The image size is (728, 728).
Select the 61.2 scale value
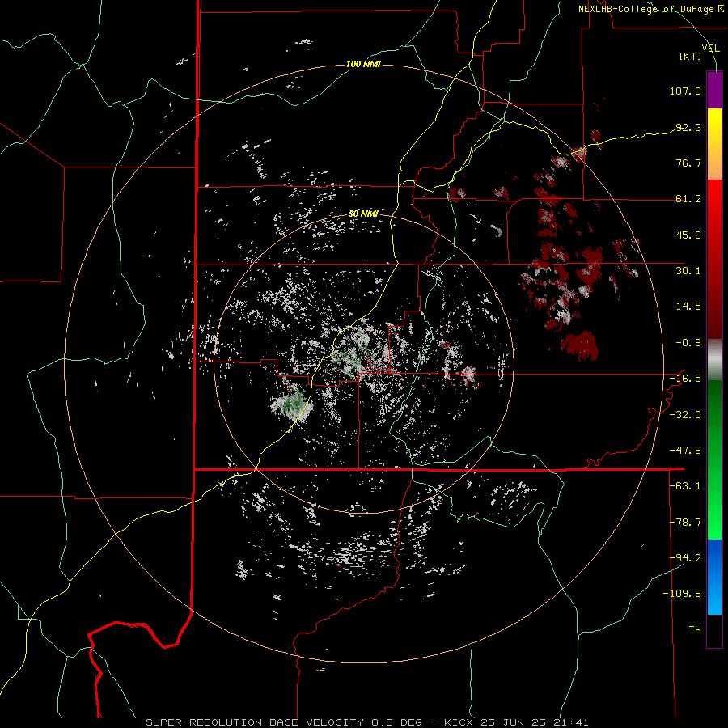[x=688, y=199]
